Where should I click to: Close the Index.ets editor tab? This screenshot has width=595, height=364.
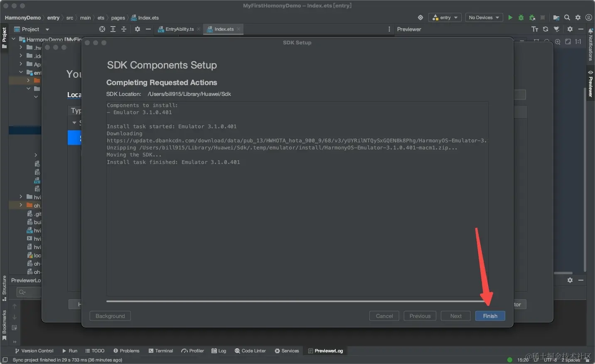pos(238,29)
